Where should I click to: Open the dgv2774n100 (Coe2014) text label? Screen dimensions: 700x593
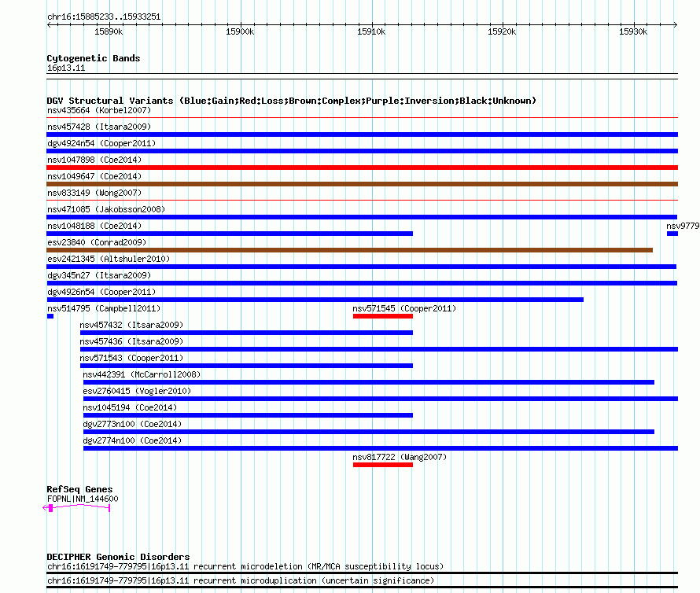pyautogui.click(x=132, y=440)
